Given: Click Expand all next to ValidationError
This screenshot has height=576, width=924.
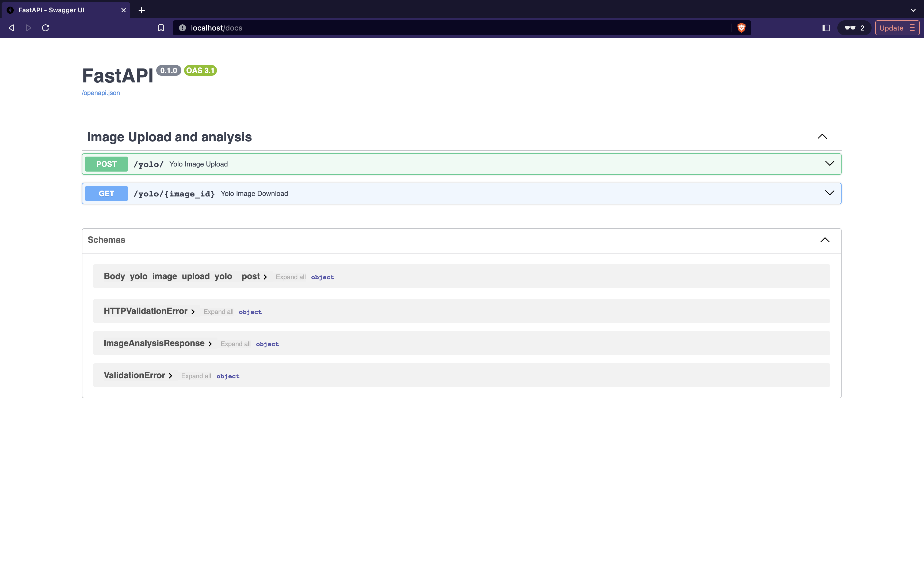Looking at the screenshot, I should coord(196,376).
